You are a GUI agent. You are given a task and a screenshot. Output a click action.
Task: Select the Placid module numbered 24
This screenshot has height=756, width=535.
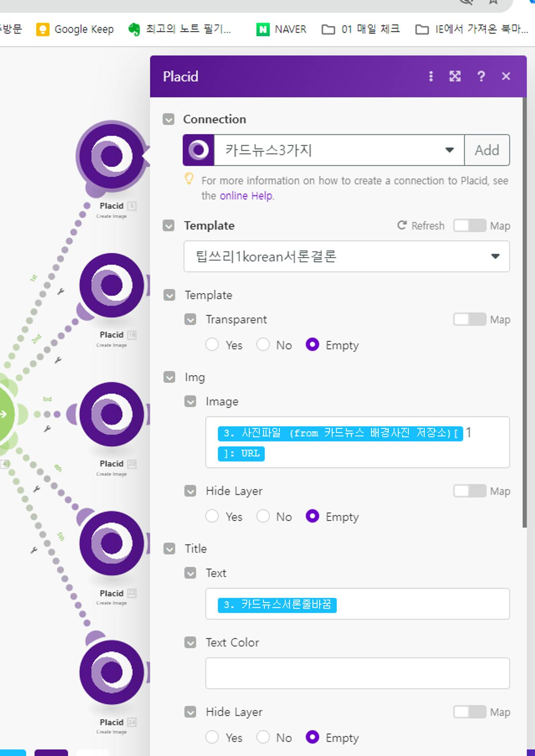click(111, 672)
